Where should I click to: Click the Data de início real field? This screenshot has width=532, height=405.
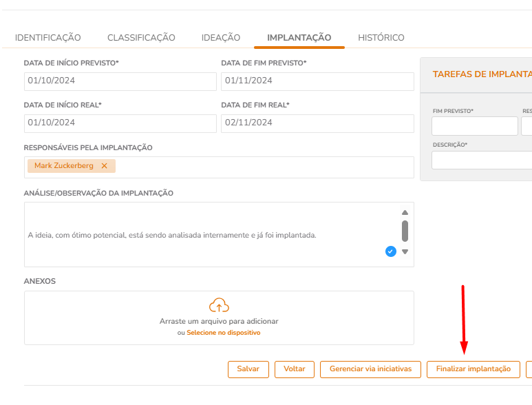tap(120, 123)
